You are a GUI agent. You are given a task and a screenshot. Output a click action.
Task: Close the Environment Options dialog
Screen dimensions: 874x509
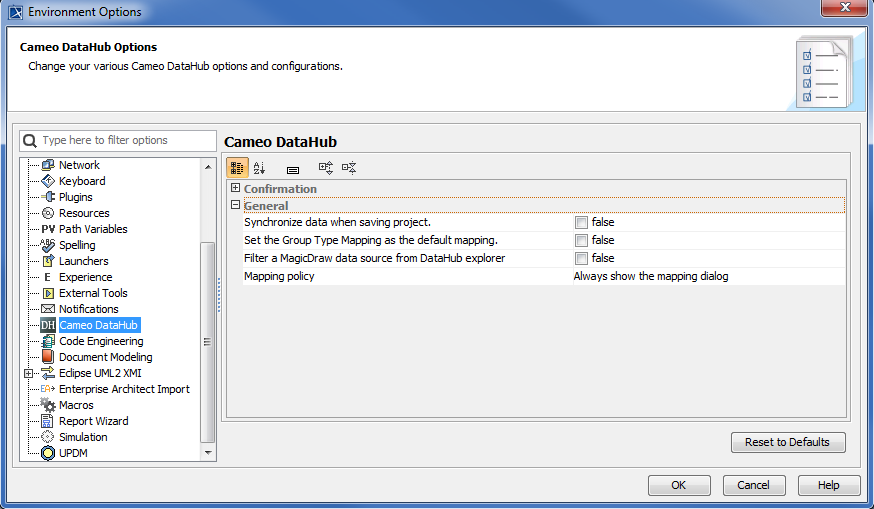844,7
